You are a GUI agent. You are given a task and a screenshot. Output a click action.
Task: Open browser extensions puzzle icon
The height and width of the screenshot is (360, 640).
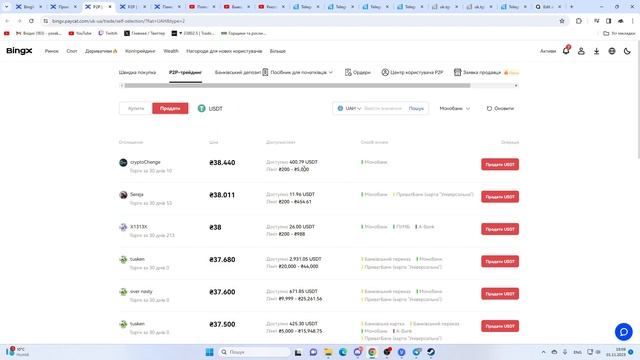tap(579, 21)
